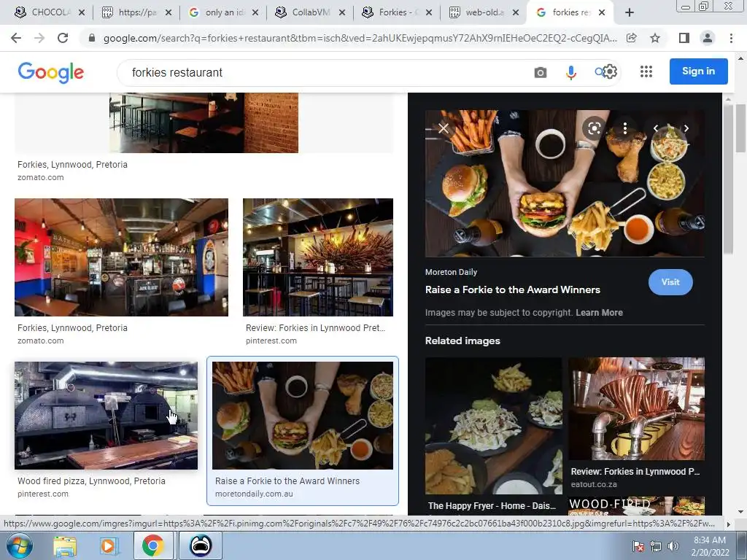Open Chrome three-dot menu
The image size is (747, 560).
point(731,38)
